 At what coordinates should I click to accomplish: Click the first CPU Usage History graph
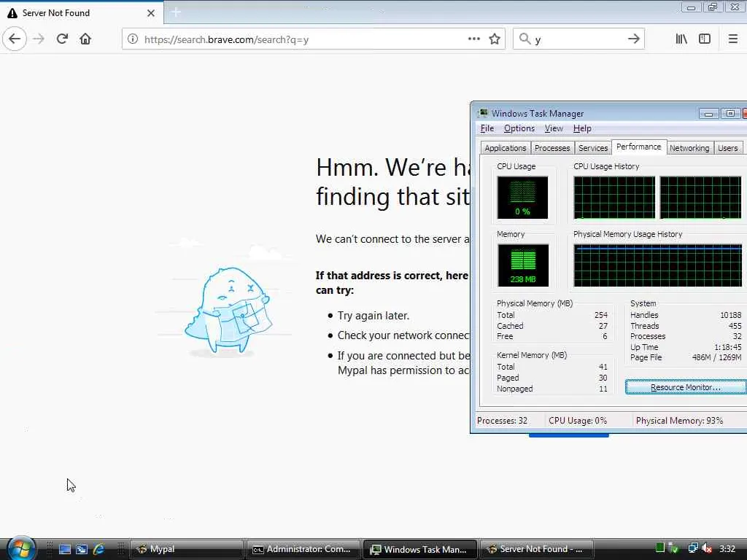(614, 197)
